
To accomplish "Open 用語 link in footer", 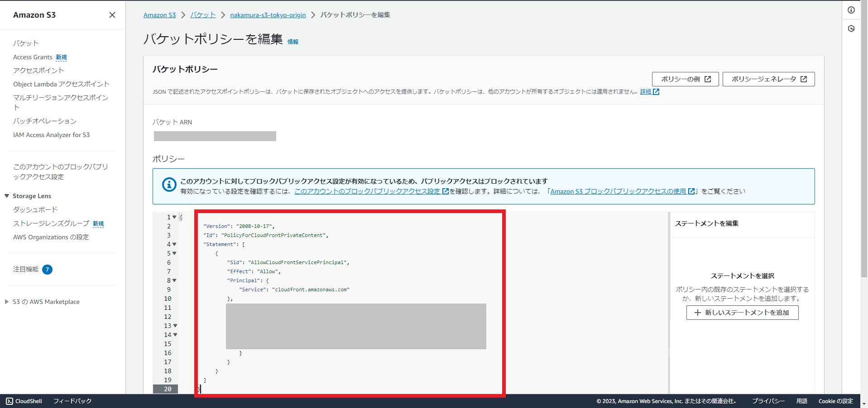I will click(x=802, y=401).
